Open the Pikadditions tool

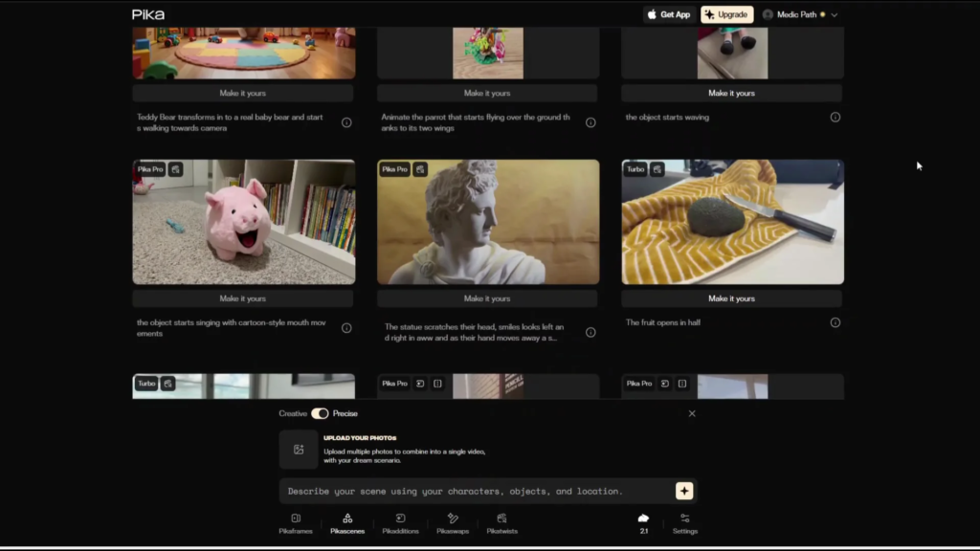[400, 523]
